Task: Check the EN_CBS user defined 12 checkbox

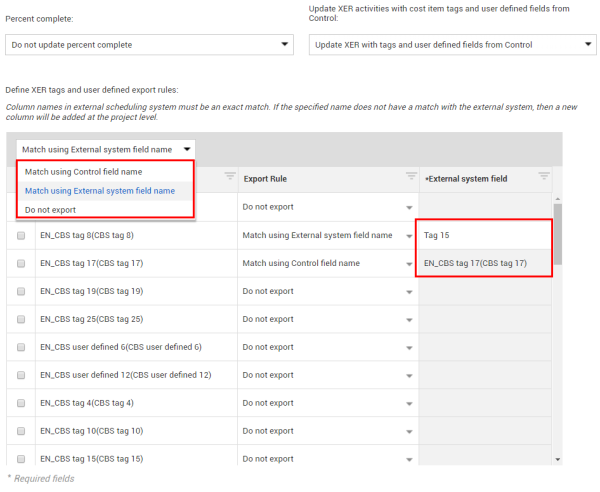Action: pos(21,375)
